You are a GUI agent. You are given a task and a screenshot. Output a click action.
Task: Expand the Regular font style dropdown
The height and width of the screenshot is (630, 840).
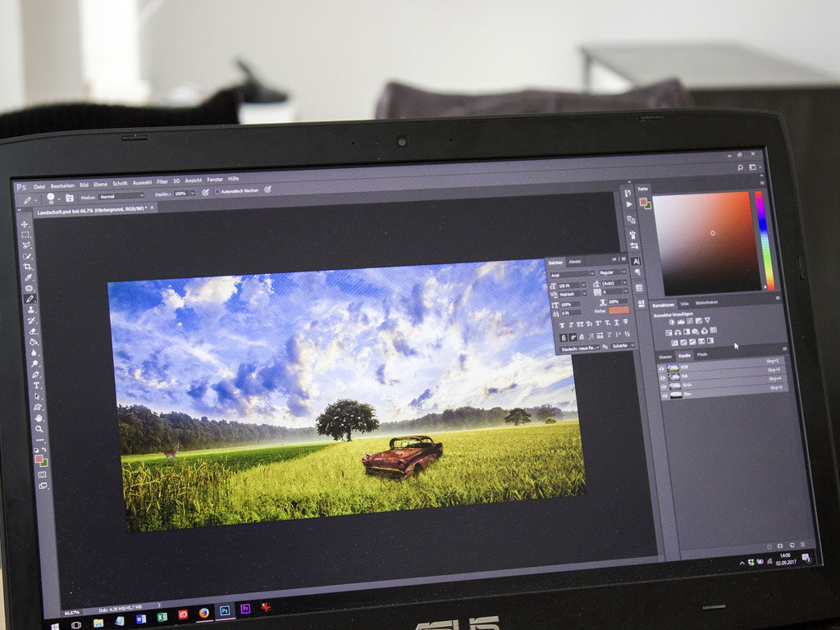[613, 272]
